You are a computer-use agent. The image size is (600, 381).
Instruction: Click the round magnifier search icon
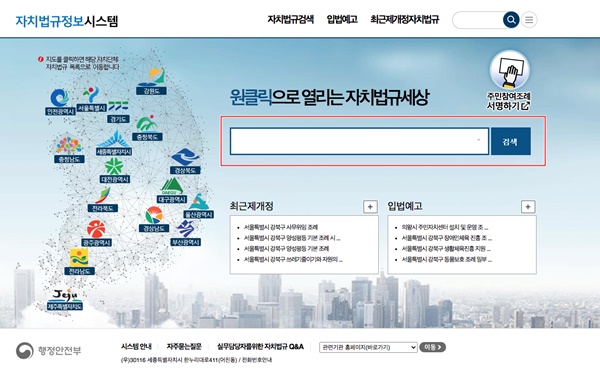tap(511, 20)
